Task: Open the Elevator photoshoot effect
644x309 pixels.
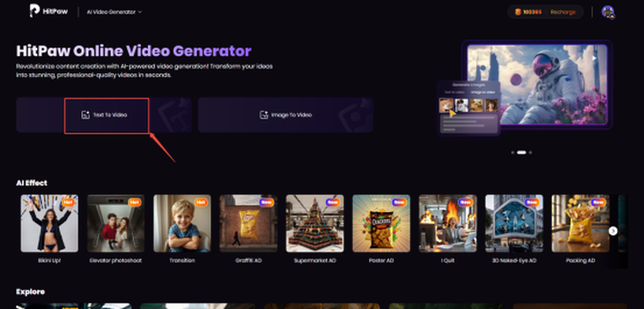Action: point(116,223)
